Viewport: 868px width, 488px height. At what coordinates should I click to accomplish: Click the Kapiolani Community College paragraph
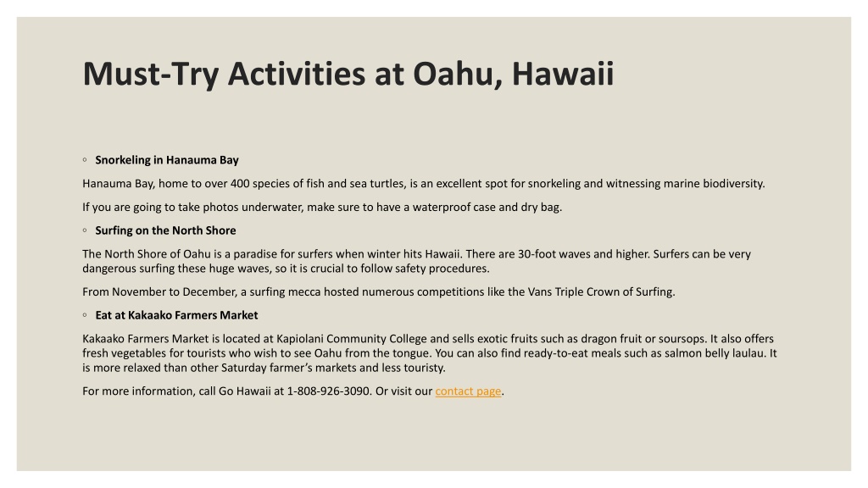[430, 353]
